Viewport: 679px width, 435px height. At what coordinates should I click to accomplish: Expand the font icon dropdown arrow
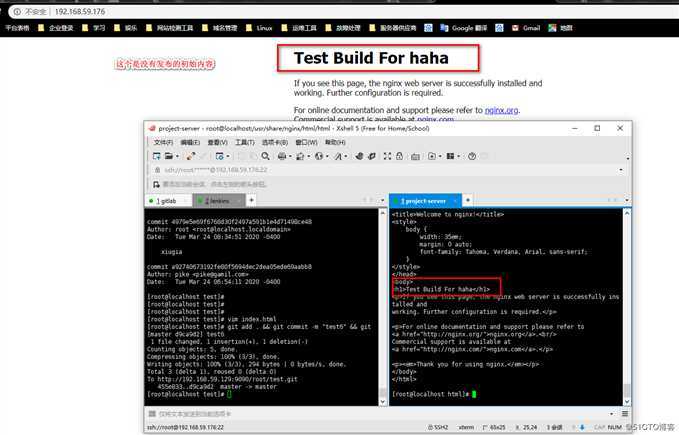pyautogui.click(x=346, y=157)
